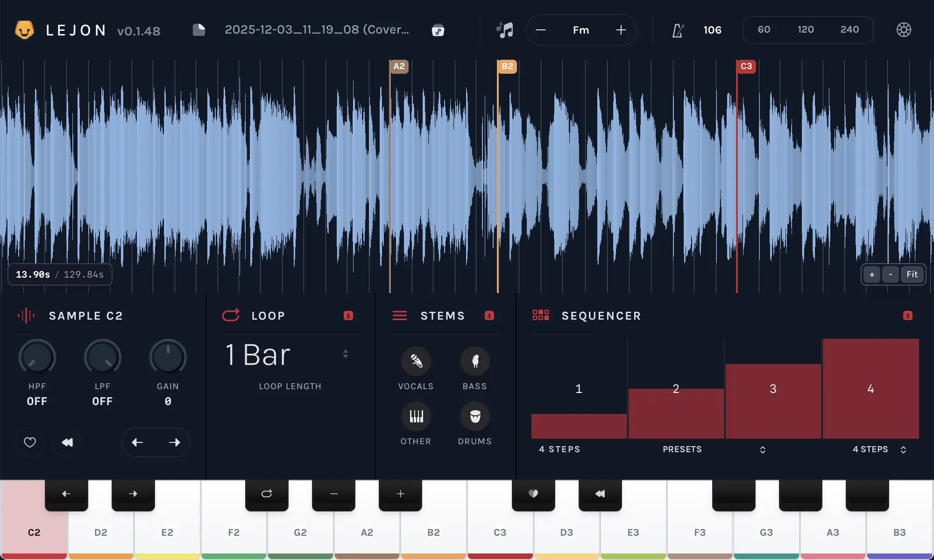Select the Other stem

pos(416,417)
